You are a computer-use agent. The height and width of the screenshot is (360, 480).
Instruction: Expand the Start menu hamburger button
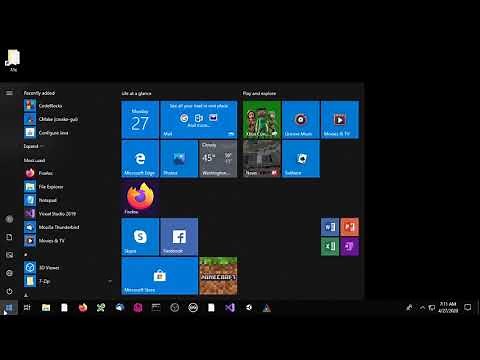(9, 93)
